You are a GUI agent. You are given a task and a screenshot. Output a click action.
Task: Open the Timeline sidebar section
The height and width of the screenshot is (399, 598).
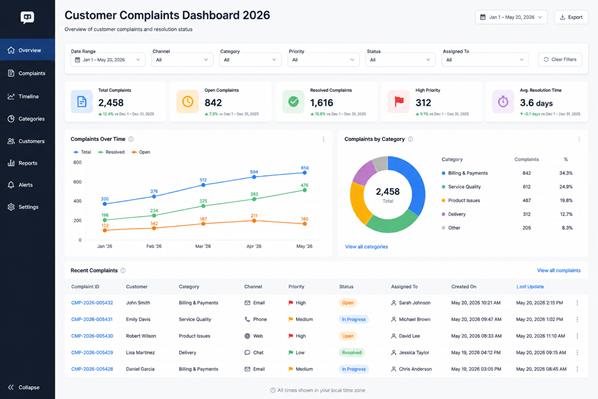tap(27, 97)
